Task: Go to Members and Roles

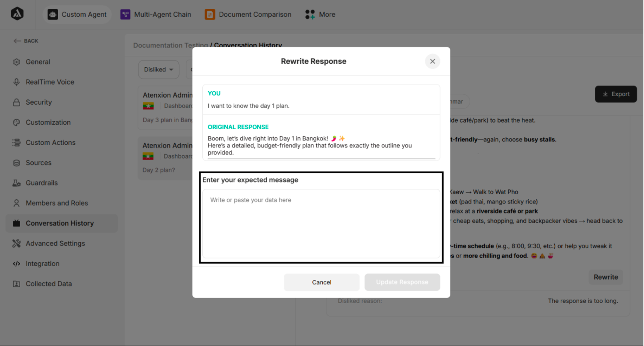Action: 57,203
